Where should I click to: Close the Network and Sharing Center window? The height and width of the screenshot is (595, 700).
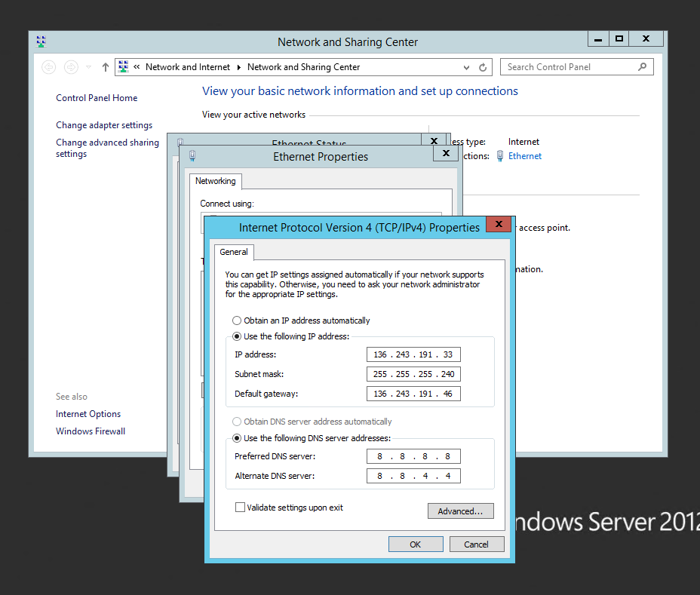[x=646, y=38]
